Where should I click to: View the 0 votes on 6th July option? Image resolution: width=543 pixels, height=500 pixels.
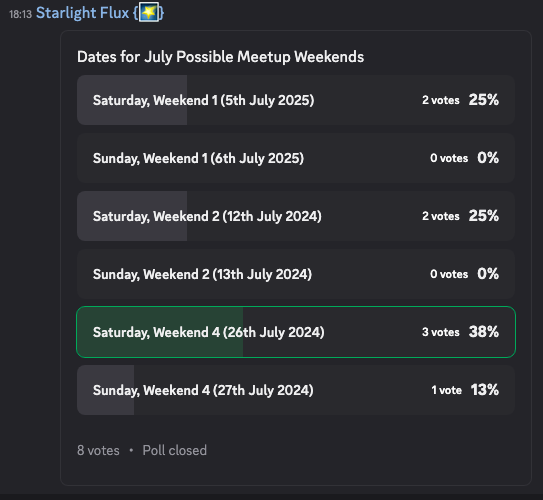coord(449,158)
